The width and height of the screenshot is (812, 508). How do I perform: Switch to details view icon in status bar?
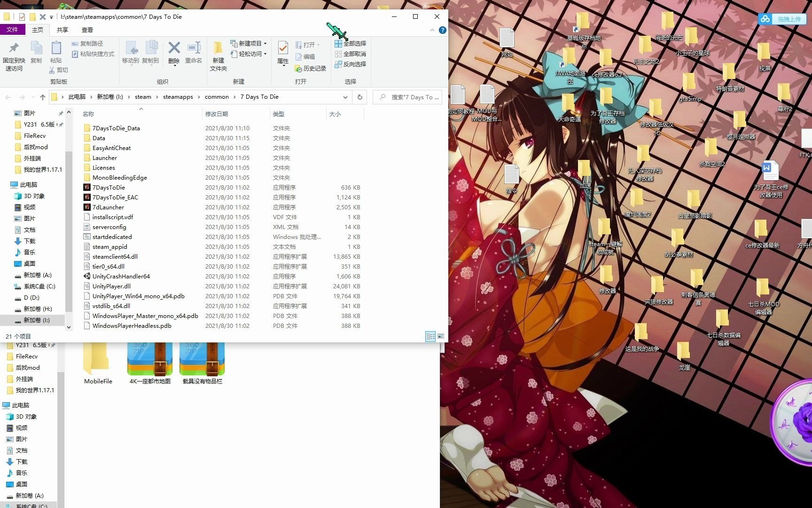coord(430,336)
